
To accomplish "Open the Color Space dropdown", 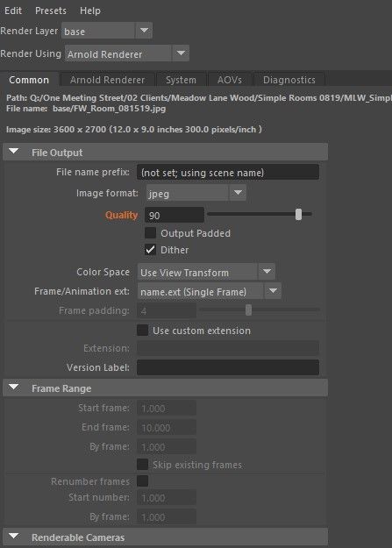I will pyautogui.click(x=206, y=272).
